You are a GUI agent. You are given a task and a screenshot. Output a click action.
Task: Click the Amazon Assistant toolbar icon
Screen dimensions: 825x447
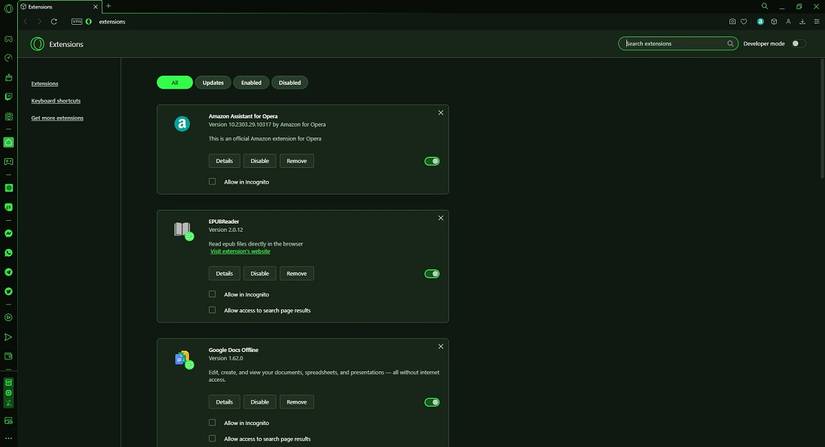click(760, 22)
